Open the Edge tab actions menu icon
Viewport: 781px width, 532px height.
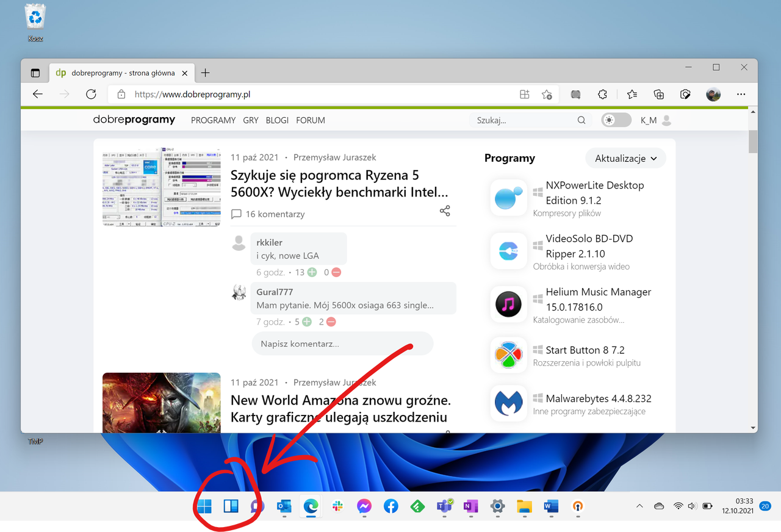(x=35, y=73)
